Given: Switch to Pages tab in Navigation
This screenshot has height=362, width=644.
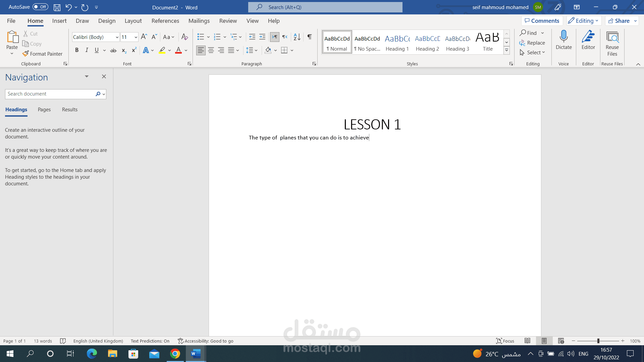Looking at the screenshot, I should (44, 110).
